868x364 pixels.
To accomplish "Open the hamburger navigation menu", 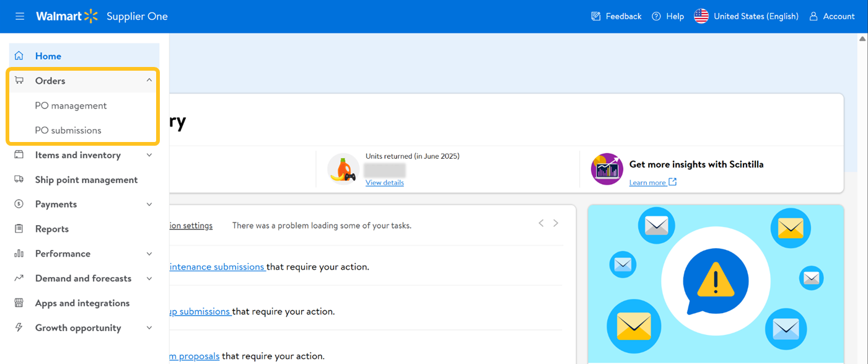I will click(x=20, y=16).
